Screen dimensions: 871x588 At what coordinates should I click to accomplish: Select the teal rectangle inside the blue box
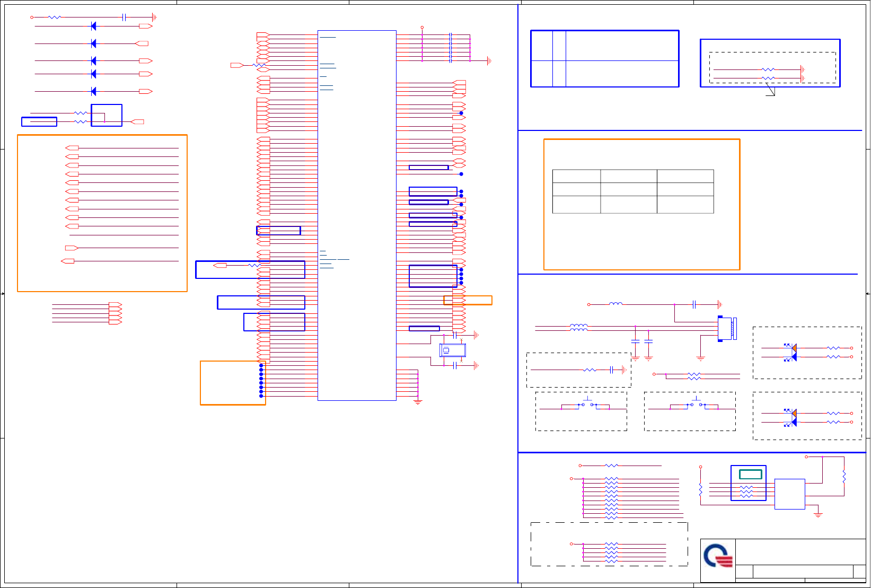tap(751, 475)
